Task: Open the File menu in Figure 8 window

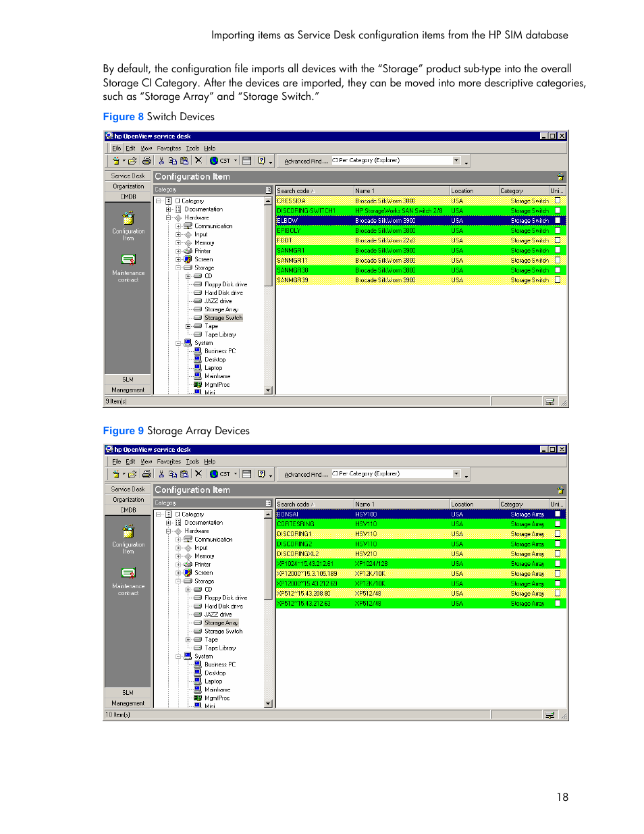Action: (x=116, y=149)
